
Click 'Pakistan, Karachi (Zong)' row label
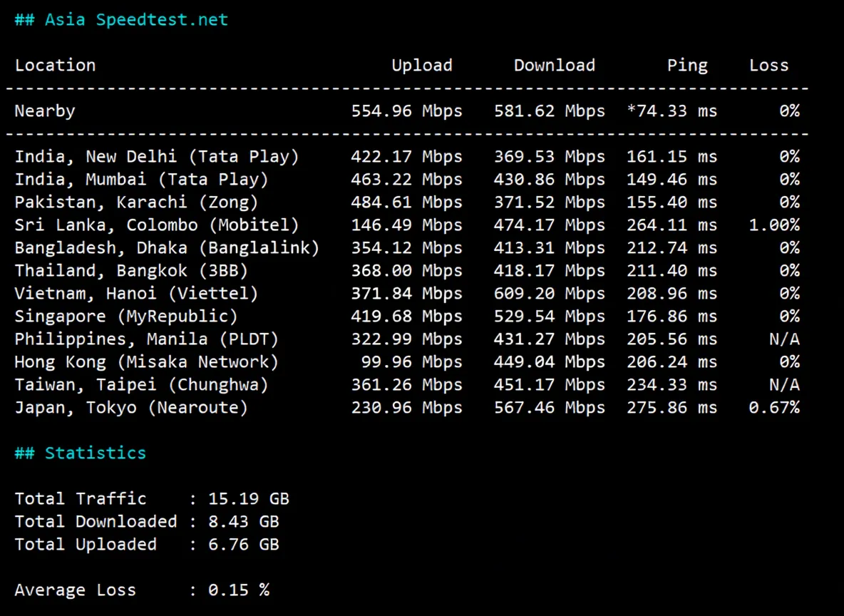pos(136,202)
